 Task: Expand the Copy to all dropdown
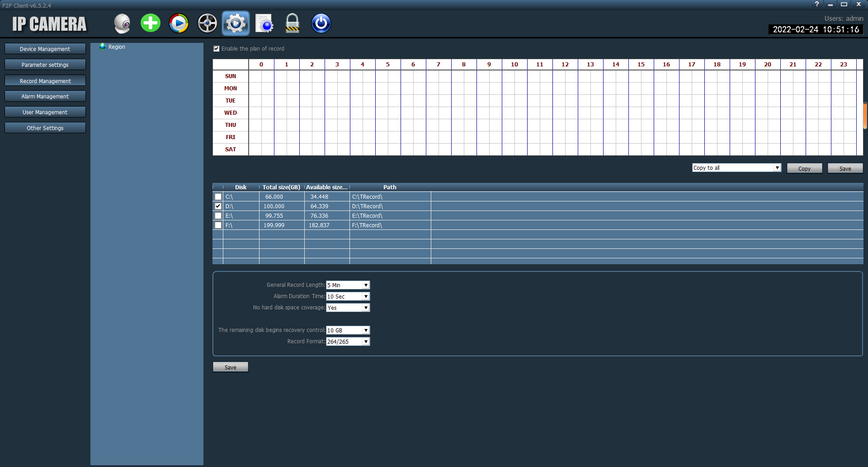777,168
